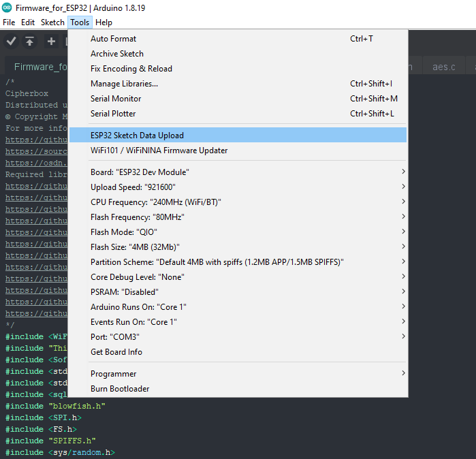Click the Upload arrow toolbar icon
The width and height of the screenshot is (476, 459).
tap(29, 42)
